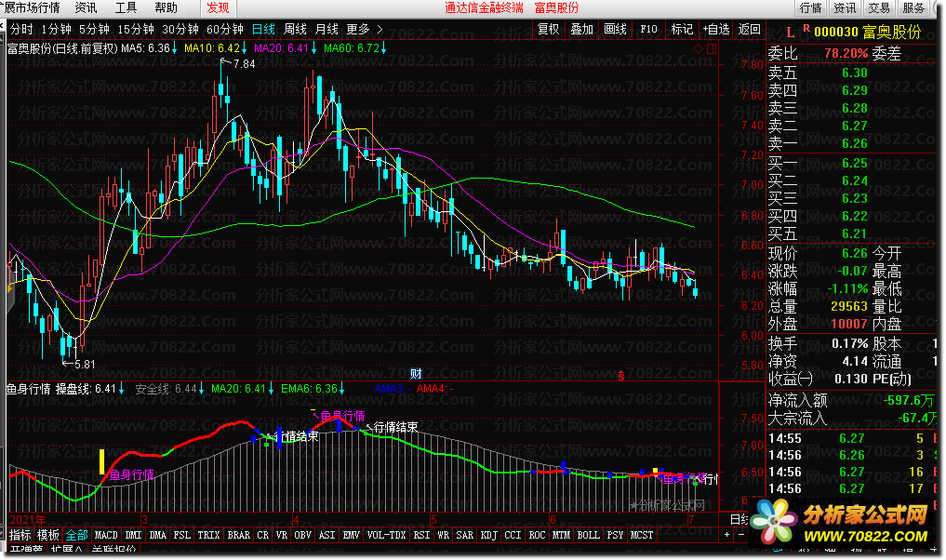Click the 卖一 price 6.26

[855, 143]
